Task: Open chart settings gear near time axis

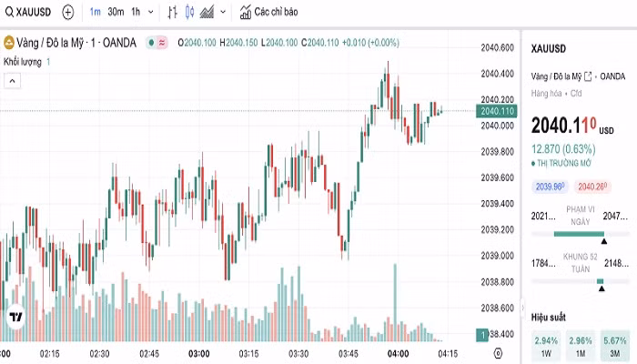Action: 498,353
